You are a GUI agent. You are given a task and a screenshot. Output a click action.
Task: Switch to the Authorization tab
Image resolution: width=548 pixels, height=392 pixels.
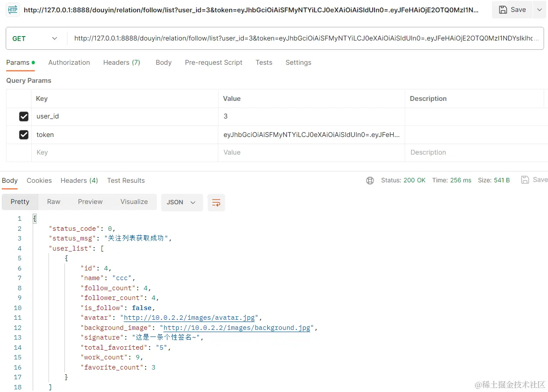[x=69, y=63]
